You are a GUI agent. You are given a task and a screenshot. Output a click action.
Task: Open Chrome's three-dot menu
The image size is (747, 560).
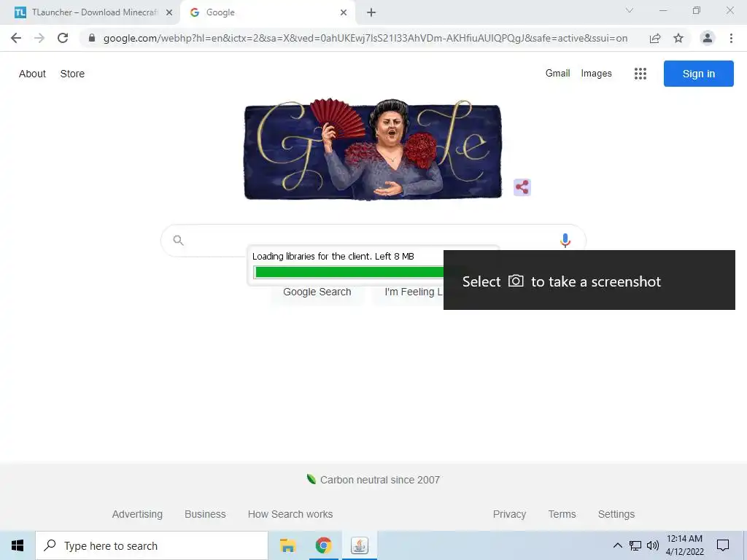(731, 38)
